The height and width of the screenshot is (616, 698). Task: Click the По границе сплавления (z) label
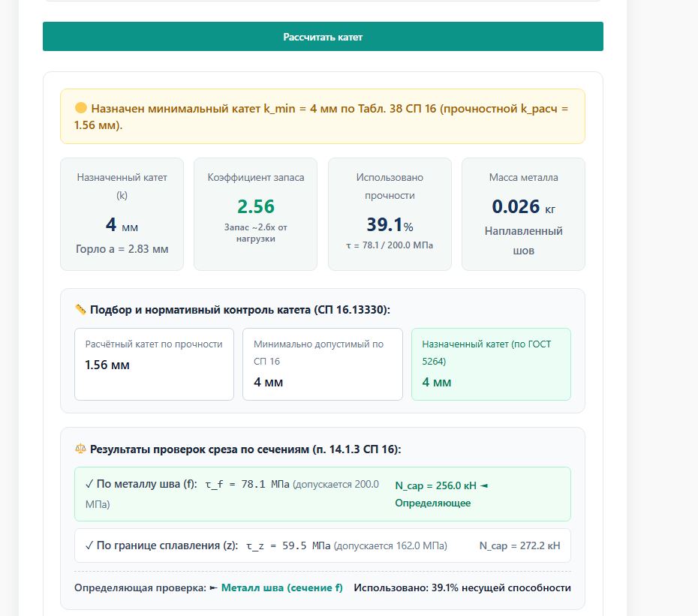[167, 545]
